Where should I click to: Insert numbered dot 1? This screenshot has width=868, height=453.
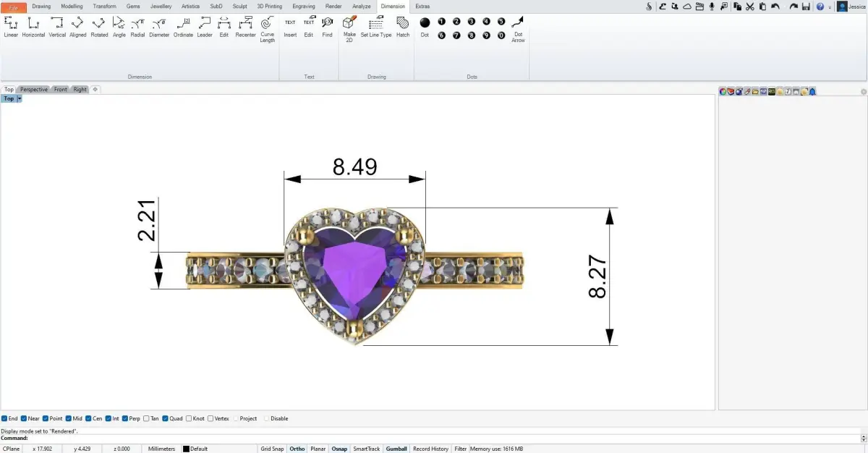tap(442, 22)
